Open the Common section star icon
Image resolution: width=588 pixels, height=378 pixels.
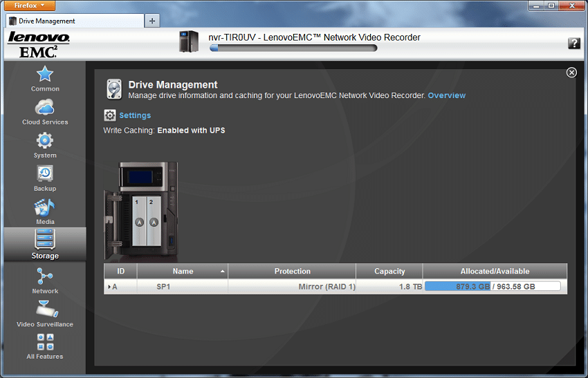tap(45, 74)
